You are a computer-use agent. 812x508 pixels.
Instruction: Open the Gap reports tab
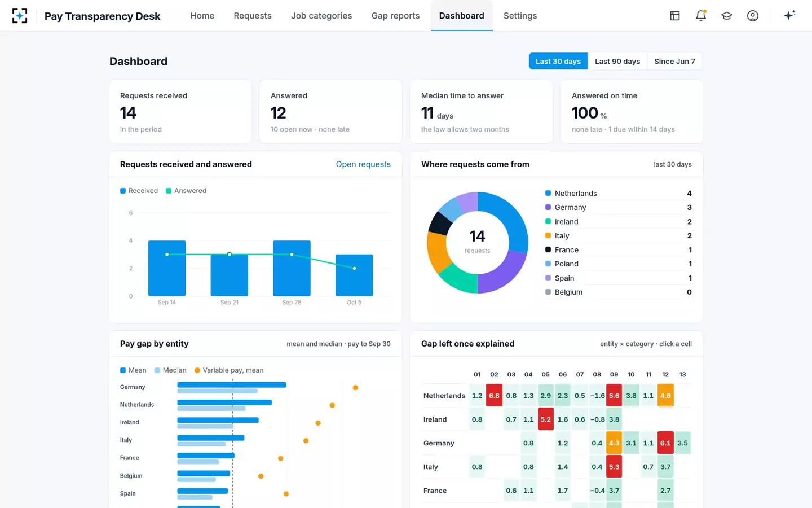coord(395,16)
